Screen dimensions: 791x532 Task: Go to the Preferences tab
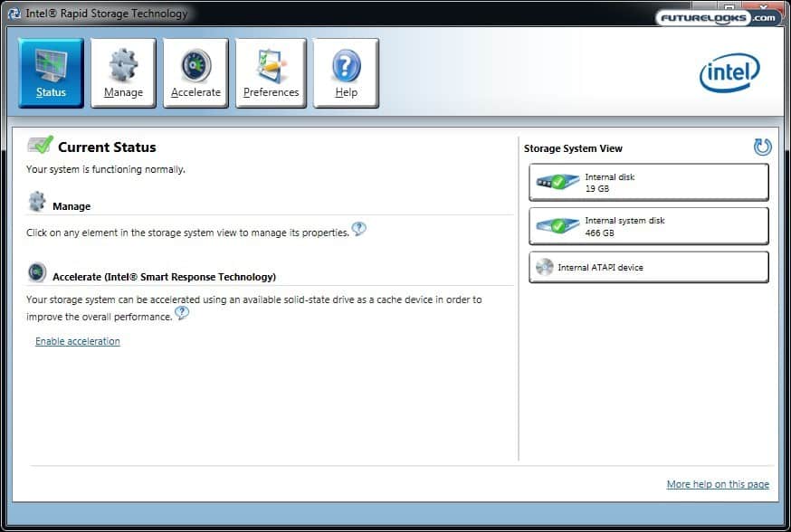(x=271, y=72)
